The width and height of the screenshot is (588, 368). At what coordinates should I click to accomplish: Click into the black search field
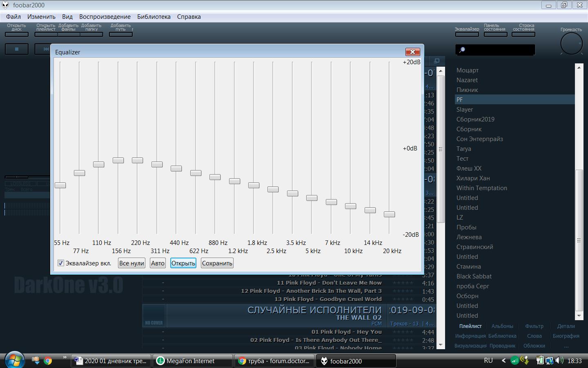[x=495, y=50]
